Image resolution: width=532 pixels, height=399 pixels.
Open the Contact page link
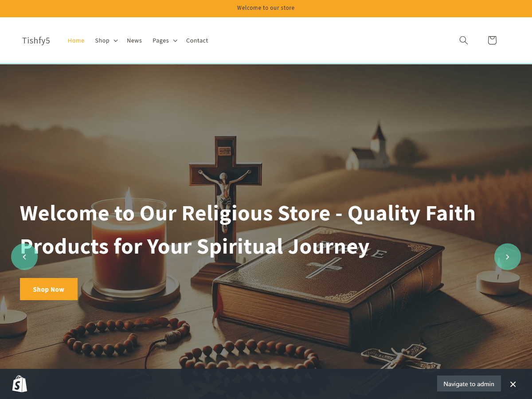coord(197,40)
